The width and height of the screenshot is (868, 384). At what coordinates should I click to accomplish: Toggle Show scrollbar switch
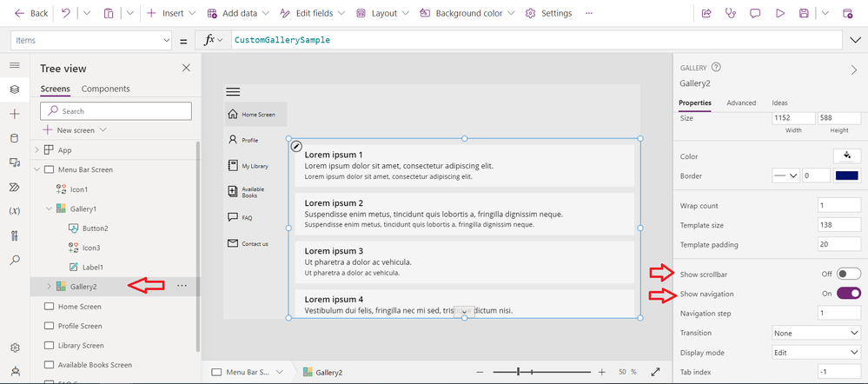[849, 274]
